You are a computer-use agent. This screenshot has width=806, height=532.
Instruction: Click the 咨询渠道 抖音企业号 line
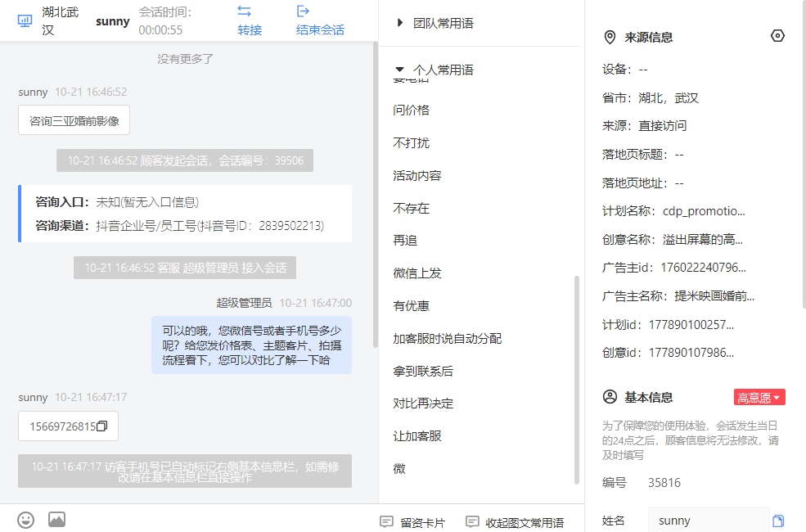180,226
